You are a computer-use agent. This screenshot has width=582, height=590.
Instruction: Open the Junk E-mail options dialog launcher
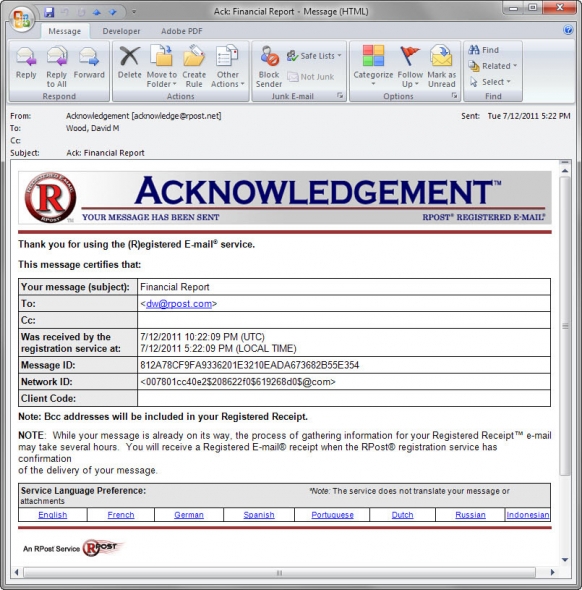[x=340, y=96]
